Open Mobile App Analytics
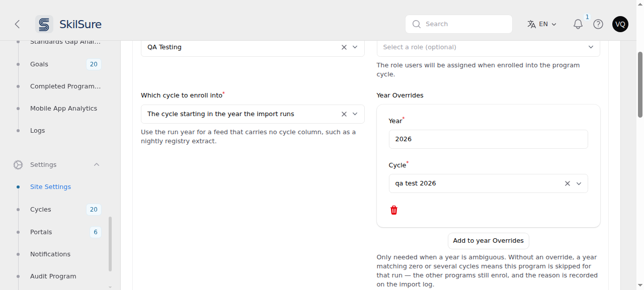 pyautogui.click(x=63, y=109)
